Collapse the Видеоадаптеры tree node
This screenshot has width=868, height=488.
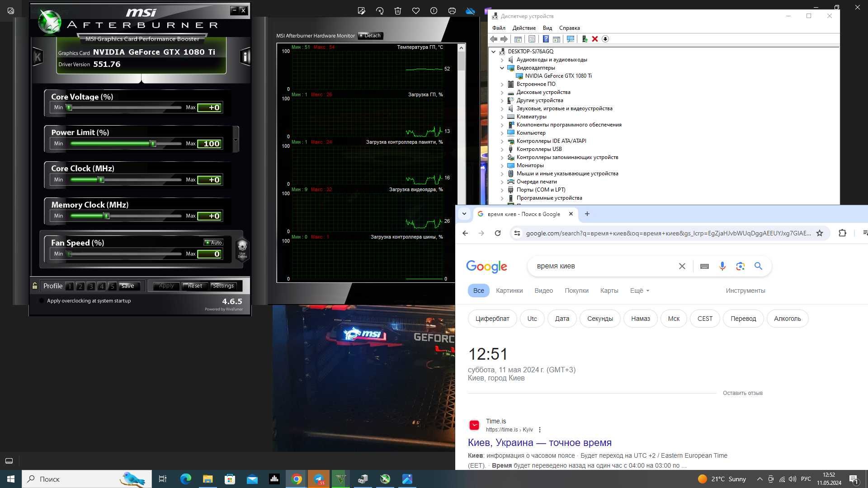point(502,68)
